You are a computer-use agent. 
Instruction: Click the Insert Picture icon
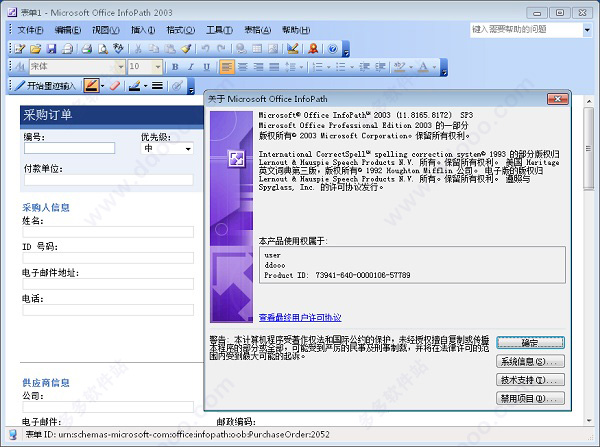coord(273,49)
